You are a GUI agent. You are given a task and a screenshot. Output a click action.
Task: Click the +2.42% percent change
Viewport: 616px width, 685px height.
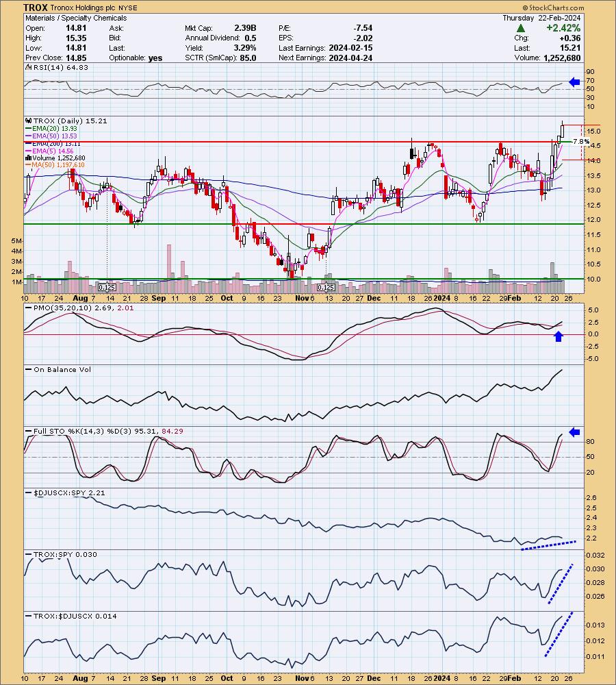coord(563,28)
